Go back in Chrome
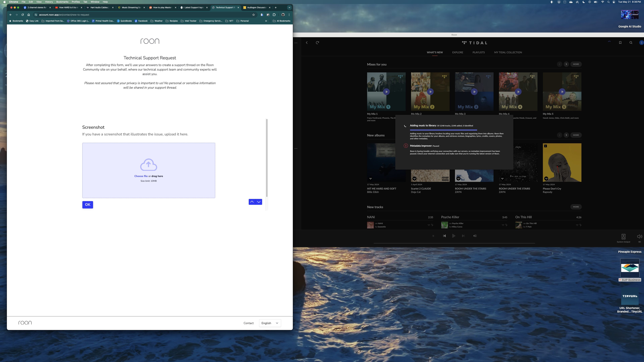Viewport: 644px width, 362px height. click(x=11, y=15)
